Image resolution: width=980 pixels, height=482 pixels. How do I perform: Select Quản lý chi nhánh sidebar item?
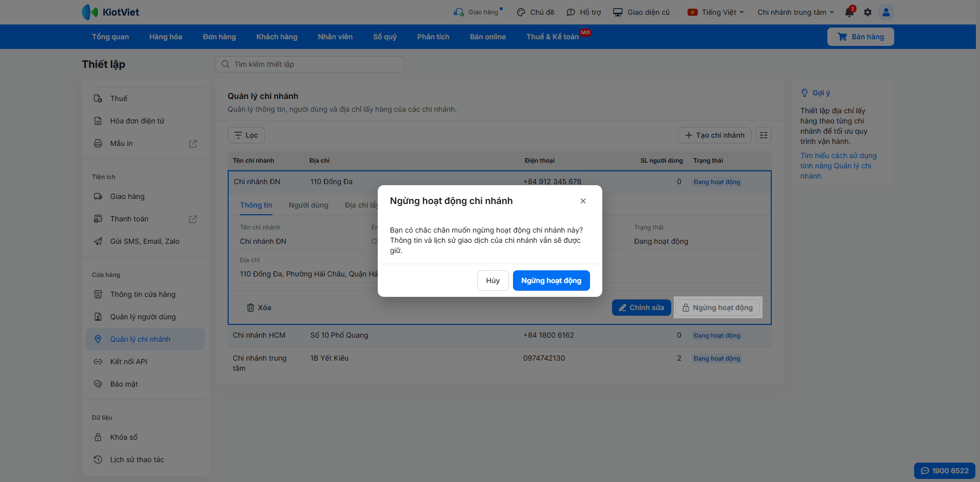pos(145,339)
